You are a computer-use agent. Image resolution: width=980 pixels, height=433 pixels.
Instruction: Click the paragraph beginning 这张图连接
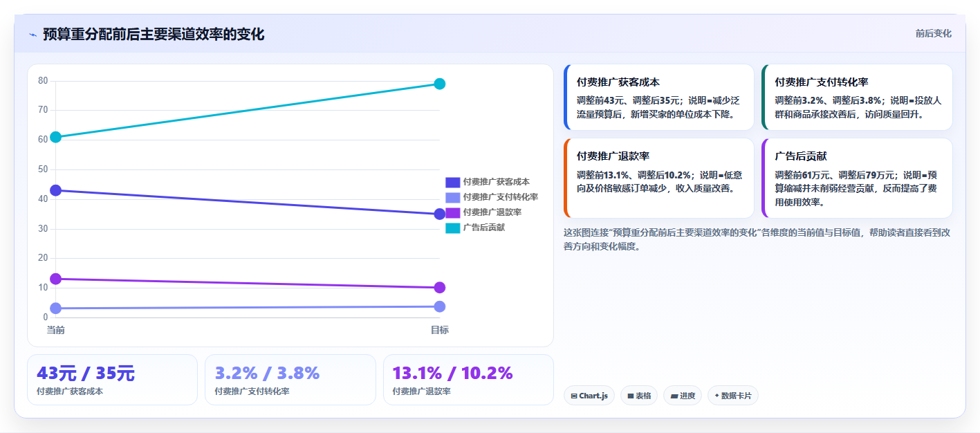(757, 239)
